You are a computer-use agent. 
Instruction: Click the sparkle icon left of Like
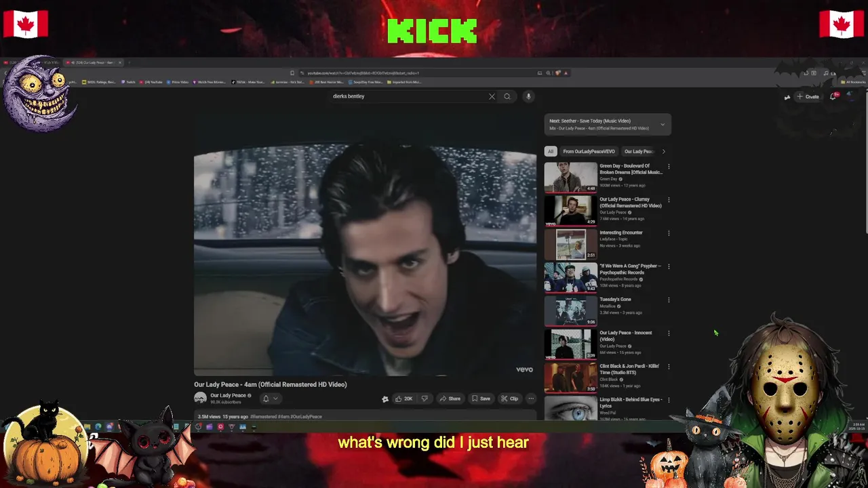[384, 399]
